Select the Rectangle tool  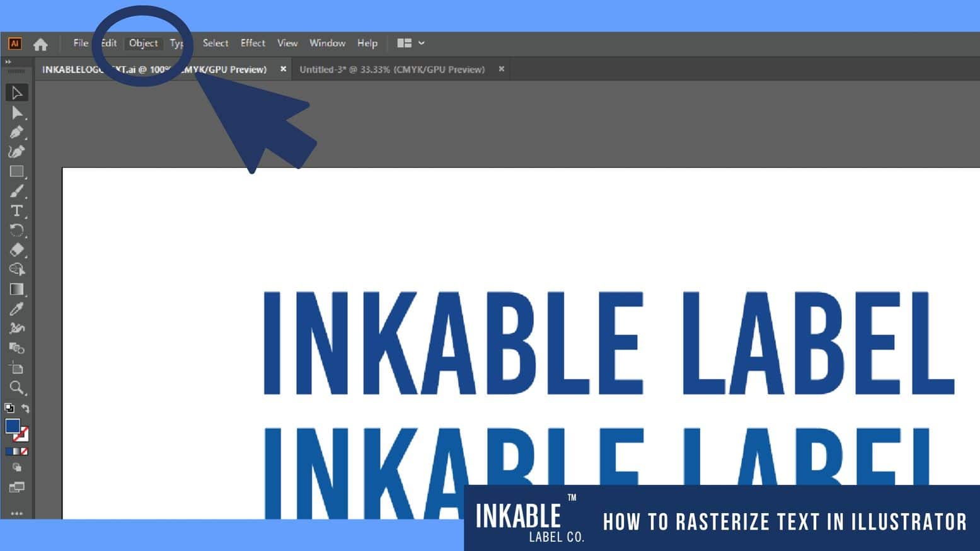(x=16, y=172)
